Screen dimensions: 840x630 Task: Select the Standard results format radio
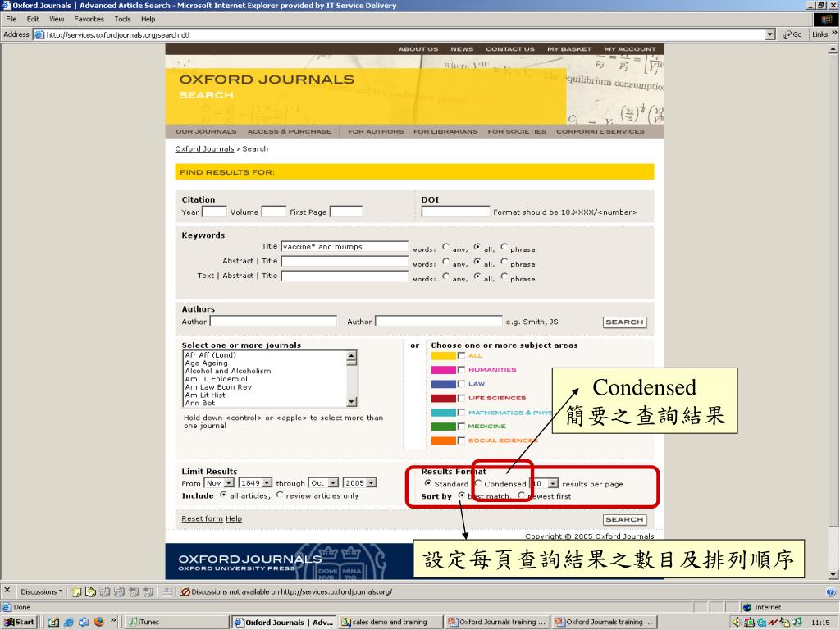(427, 483)
